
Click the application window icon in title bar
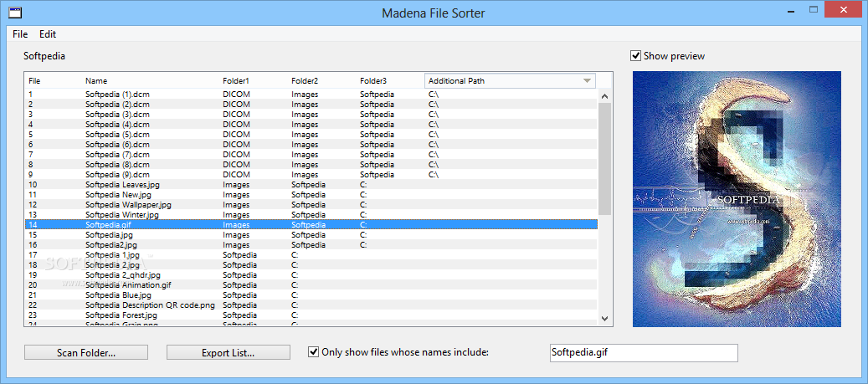click(x=16, y=11)
